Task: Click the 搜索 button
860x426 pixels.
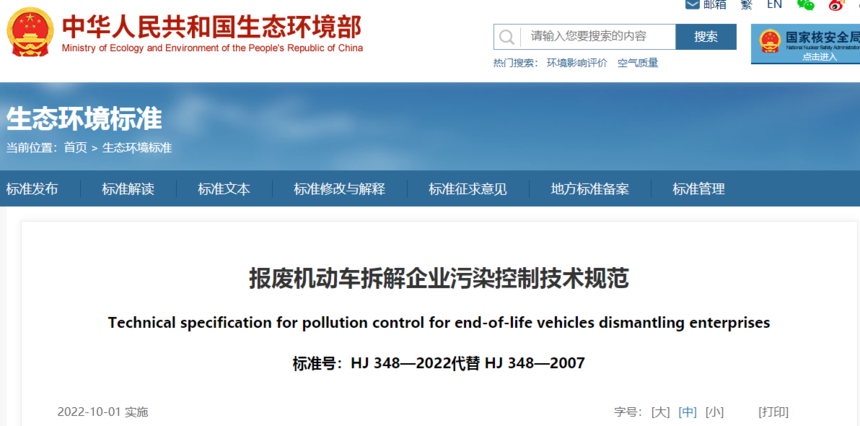Action: point(706,37)
